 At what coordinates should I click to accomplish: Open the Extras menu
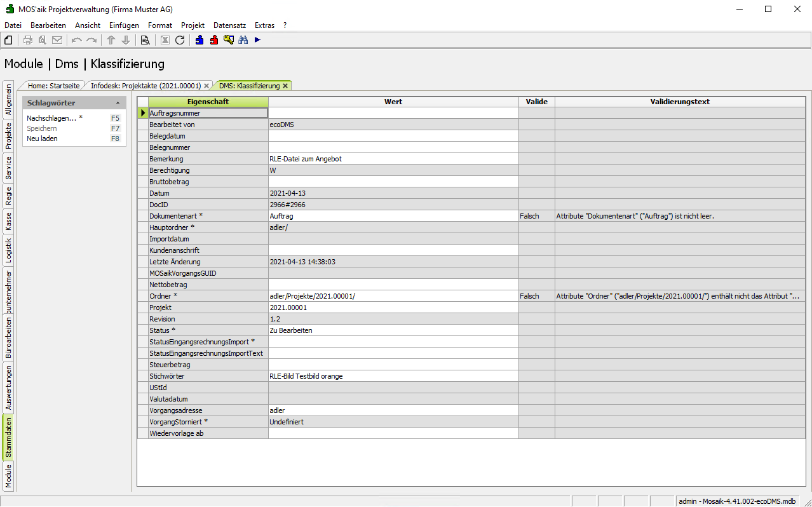[x=264, y=25]
